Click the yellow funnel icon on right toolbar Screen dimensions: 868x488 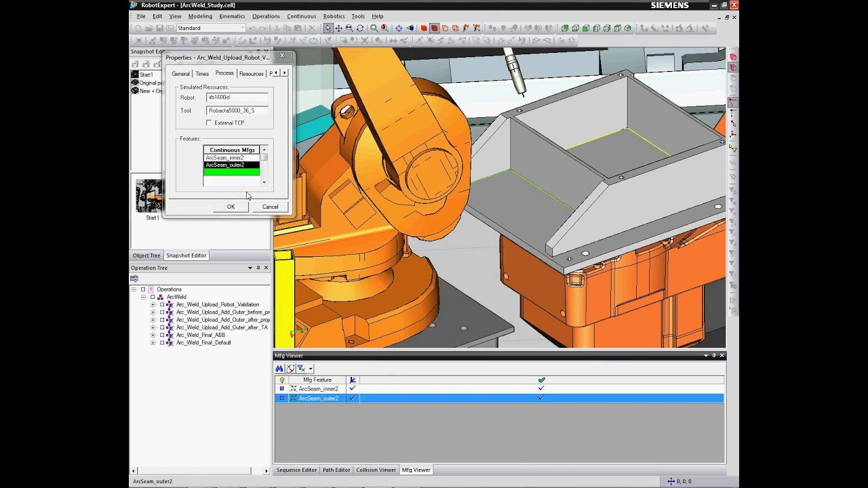[733, 148]
